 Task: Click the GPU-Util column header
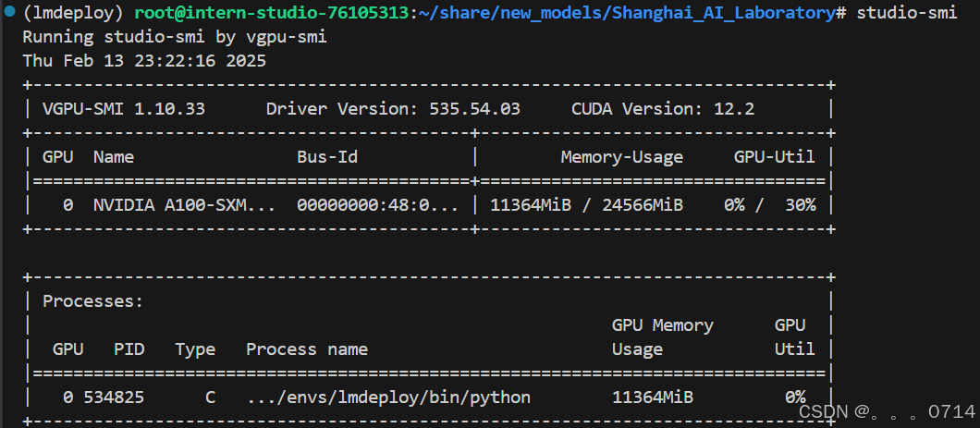click(x=775, y=157)
